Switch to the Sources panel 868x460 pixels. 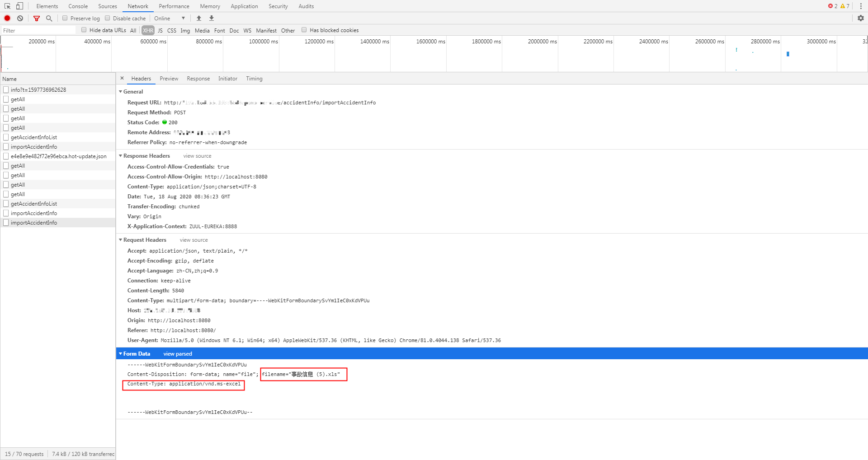108,6
